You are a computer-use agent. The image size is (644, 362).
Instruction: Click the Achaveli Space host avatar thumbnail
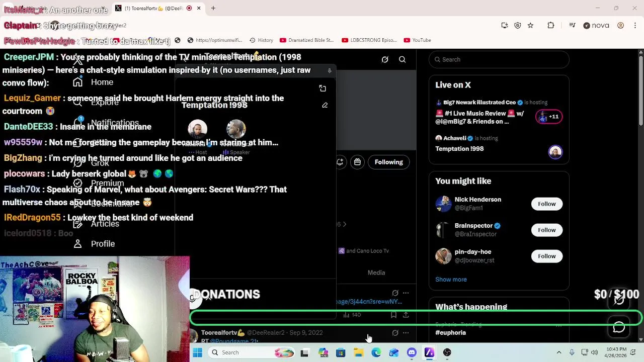(555, 152)
